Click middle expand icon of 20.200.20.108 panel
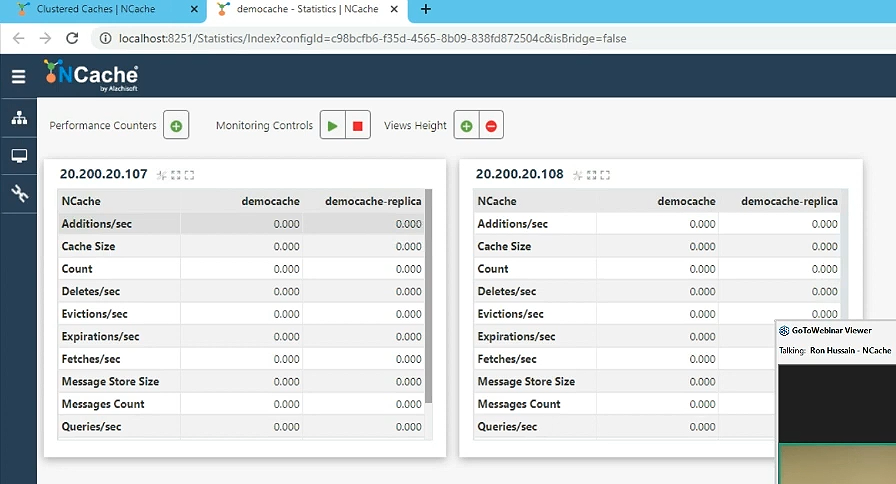The height and width of the screenshot is (484, 896). 591,175
